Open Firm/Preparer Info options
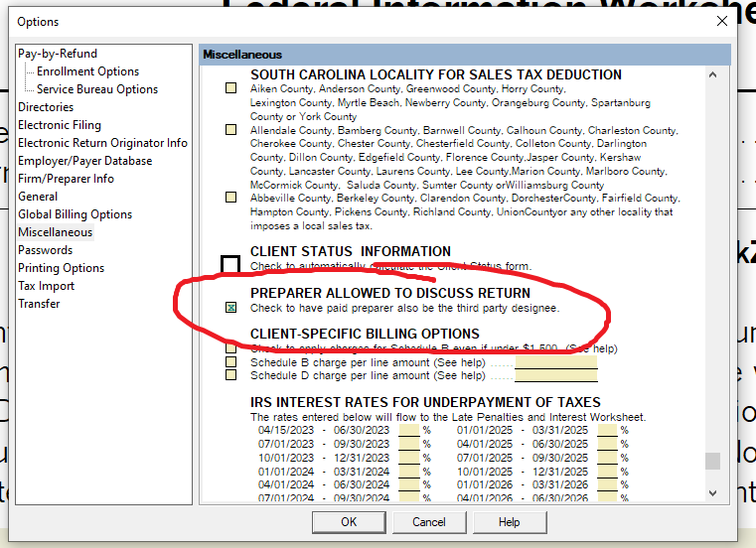The image size is (756, 548). click(66, 179)
